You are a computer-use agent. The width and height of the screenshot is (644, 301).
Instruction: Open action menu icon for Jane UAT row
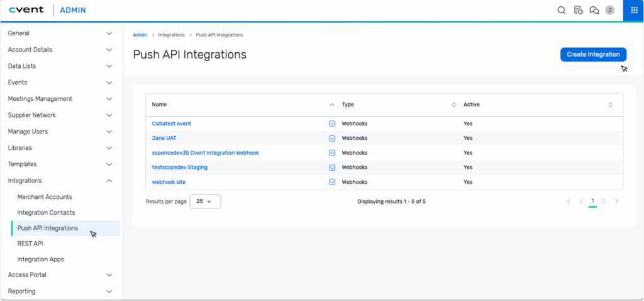(x=332, y=138)
